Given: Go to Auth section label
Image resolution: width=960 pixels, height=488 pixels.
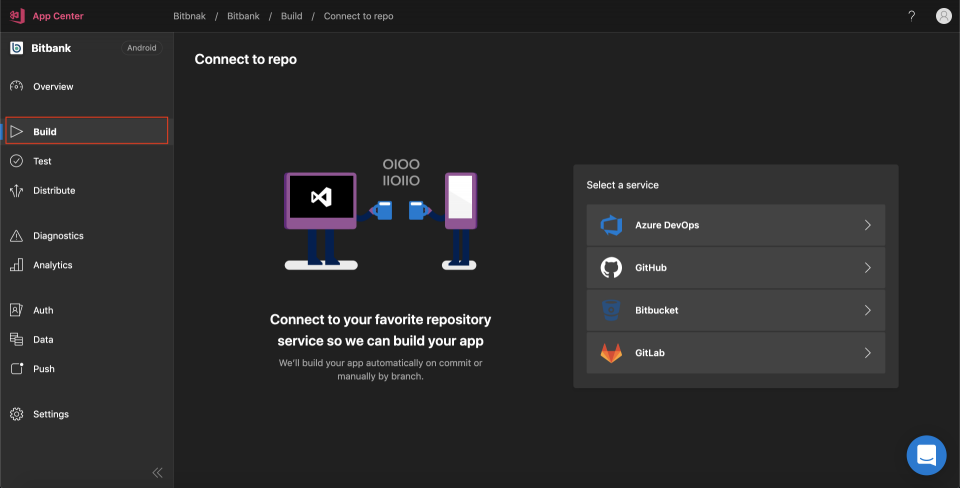Looking at the screenshot, I should [43, 310].
